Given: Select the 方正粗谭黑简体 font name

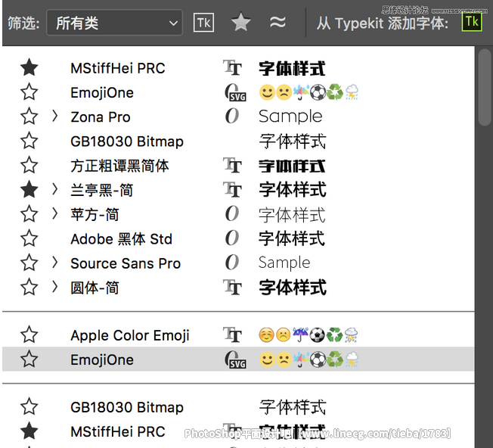Looking at the screenshot, I should pos(119,166).
